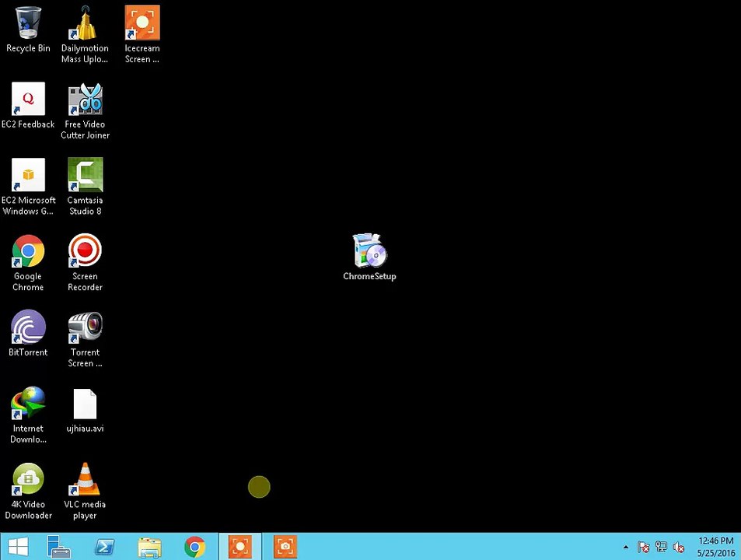Select the 4K Video Downloader shortcut
The height and width of the screenshot is (560, 741).
pos(28,491)
